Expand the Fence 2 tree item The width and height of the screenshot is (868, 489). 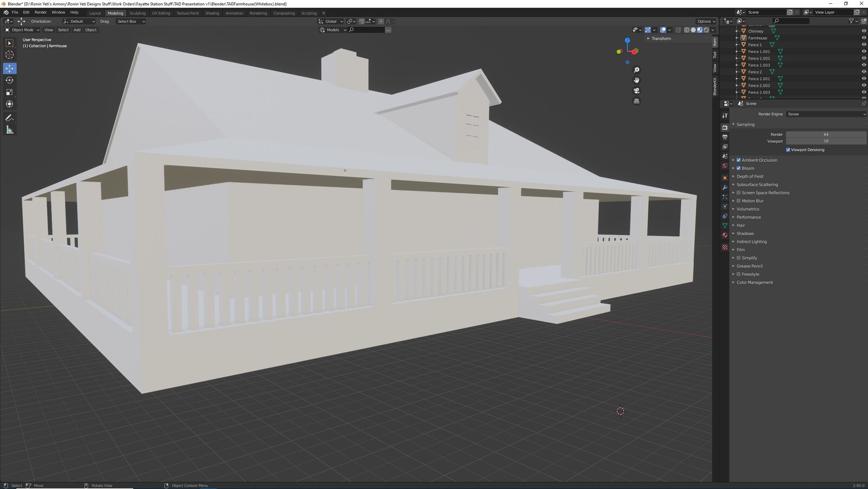coord(737,72)
